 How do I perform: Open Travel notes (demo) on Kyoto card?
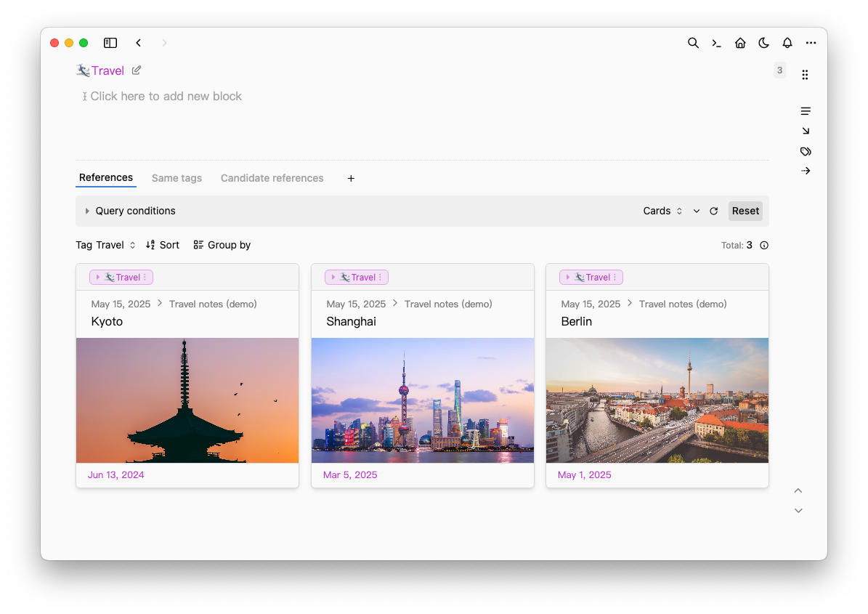[213, 304]
